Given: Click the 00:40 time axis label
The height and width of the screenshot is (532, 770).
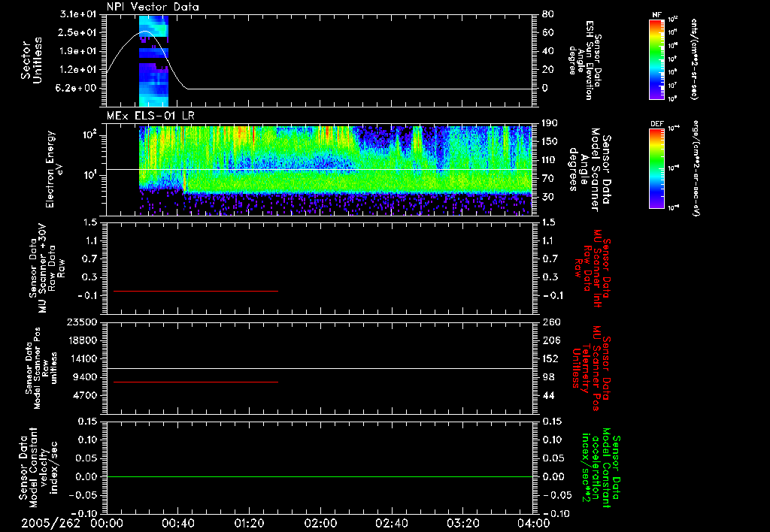Looking at the screenshot, I should click(177, 523).
